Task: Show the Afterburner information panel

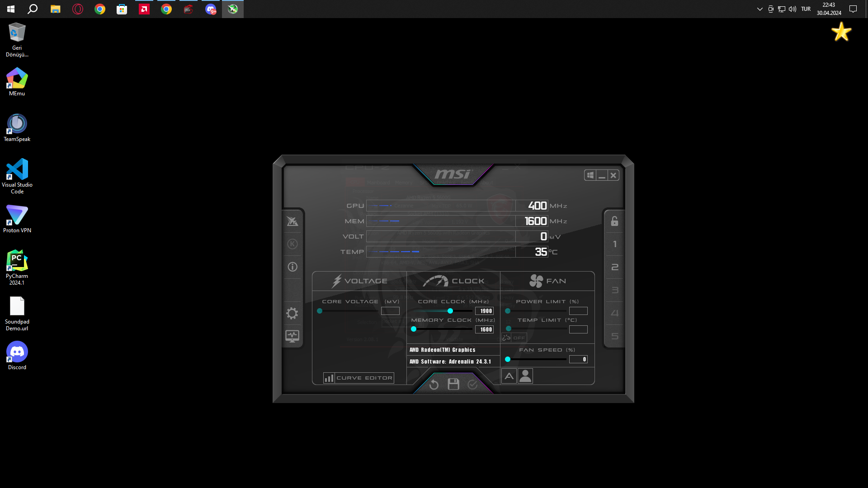Action: (x=292, y=267)
